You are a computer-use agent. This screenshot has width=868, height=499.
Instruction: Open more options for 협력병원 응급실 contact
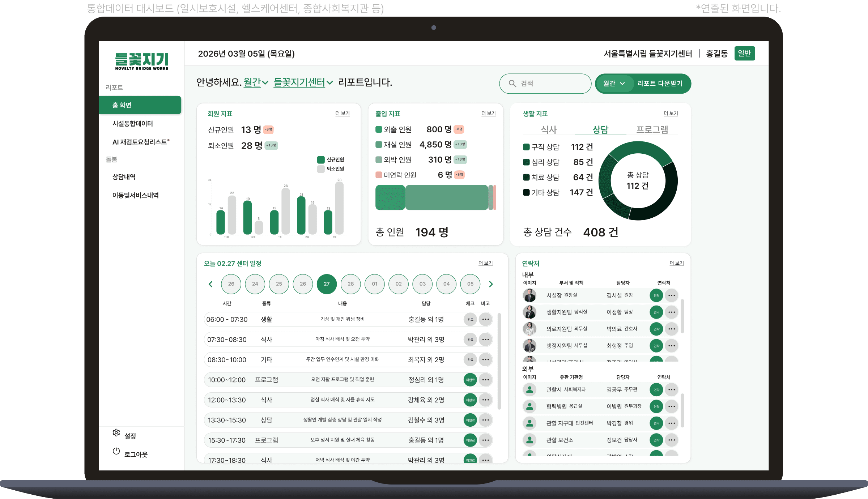click(x=672, y=406)
